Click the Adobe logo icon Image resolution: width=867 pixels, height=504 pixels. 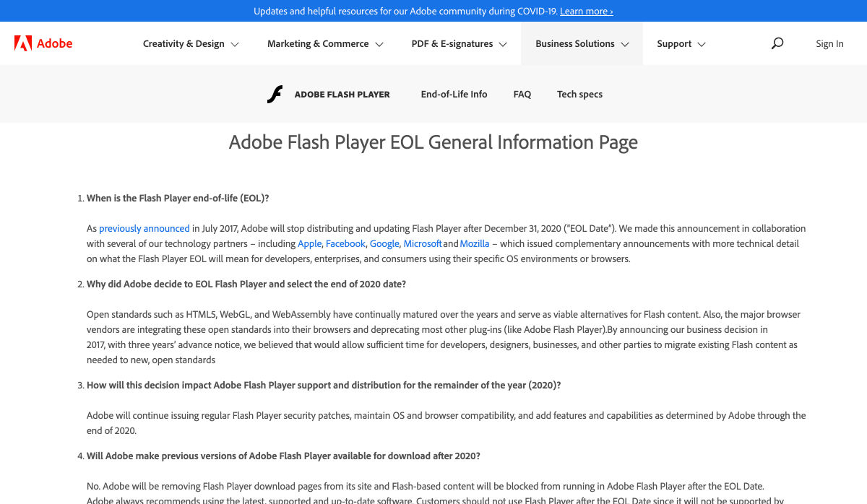(x=23, y=43)
